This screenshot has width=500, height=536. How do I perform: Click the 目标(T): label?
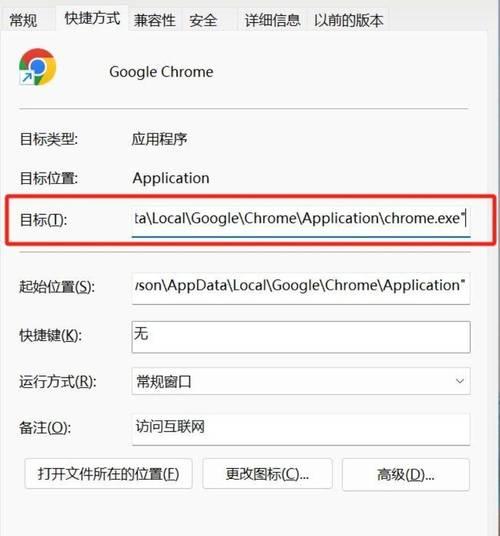pos(43,220)
